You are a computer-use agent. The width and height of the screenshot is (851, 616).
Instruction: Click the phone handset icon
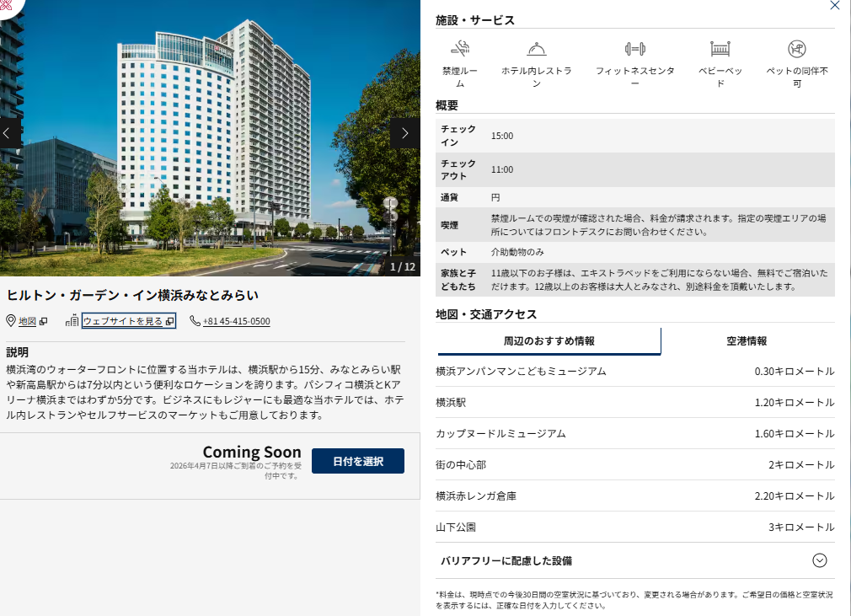pos(195,321)
